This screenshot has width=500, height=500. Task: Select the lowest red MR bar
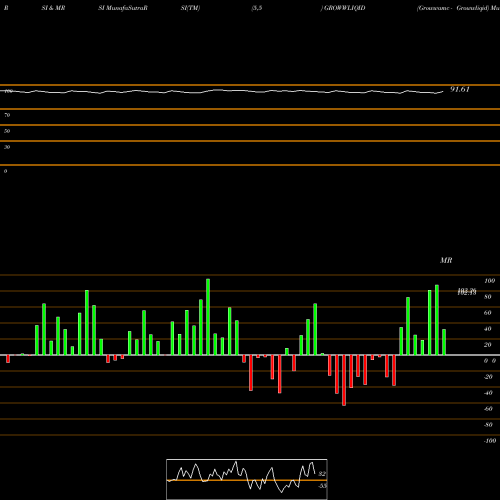pos(344,380)
